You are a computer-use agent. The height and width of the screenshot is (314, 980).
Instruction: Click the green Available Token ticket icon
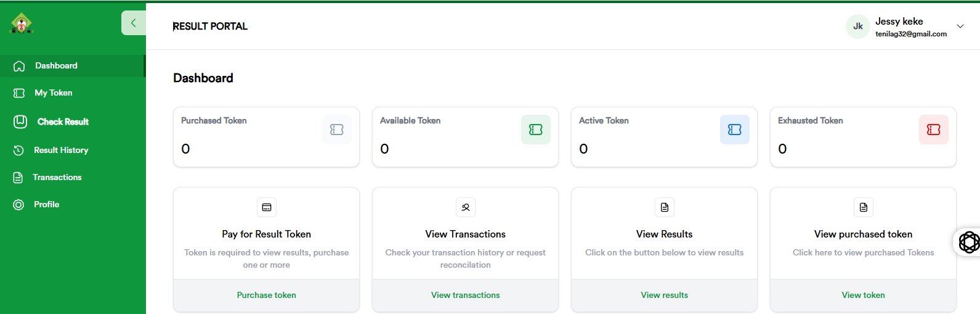coord(536,130)
